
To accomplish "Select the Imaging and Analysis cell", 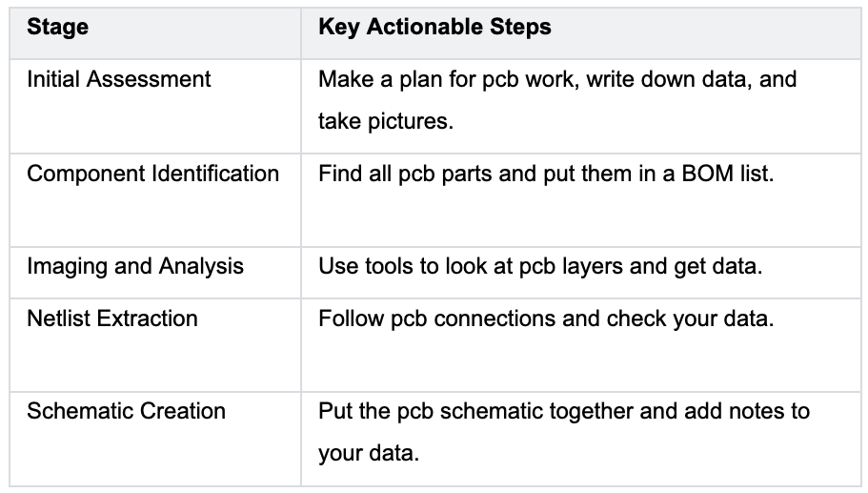I will tap(135, 266).
